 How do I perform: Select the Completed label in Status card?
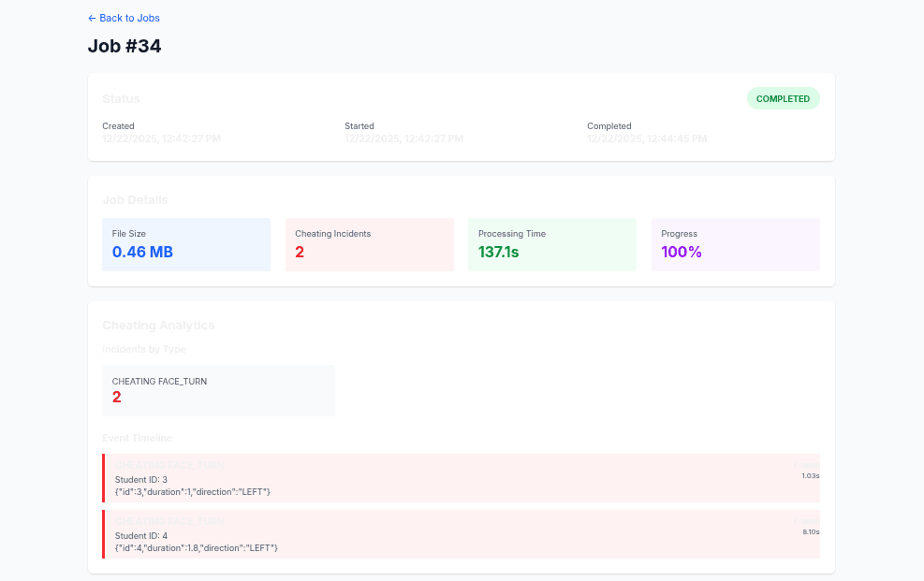[x=609, y=126]
